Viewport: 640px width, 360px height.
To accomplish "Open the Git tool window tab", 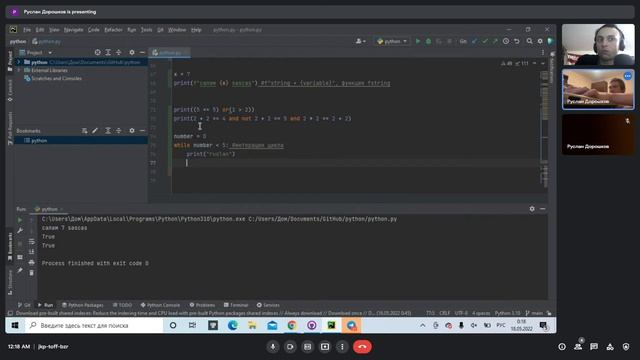I will [x=24, y=305].
